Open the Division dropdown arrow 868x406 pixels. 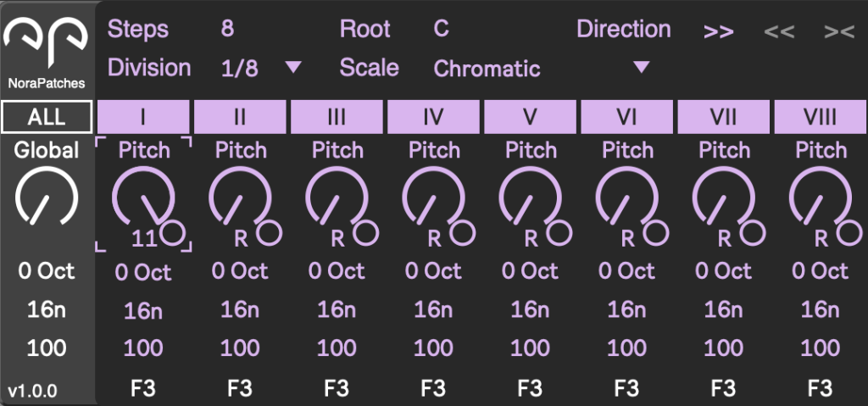click(x=293, y=67)
